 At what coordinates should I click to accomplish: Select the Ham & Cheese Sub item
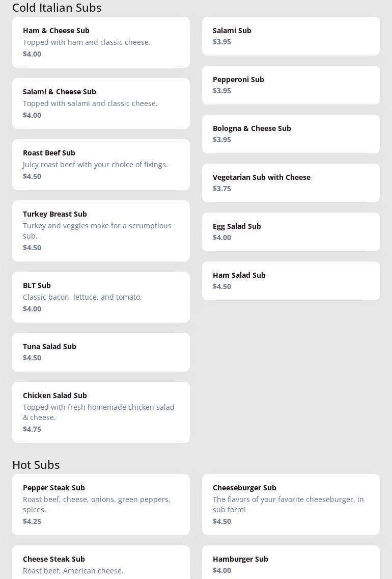101,42
